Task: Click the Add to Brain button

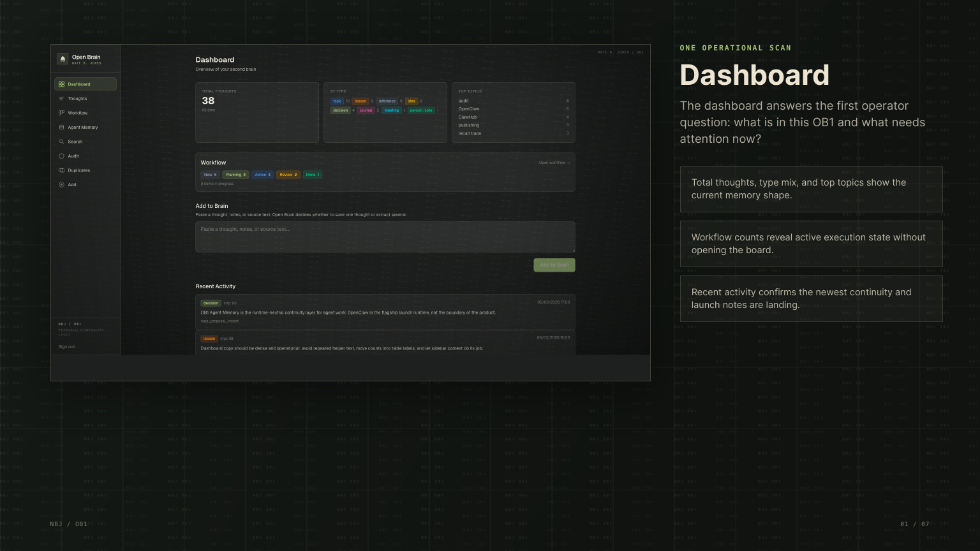Action: [554, 265]
